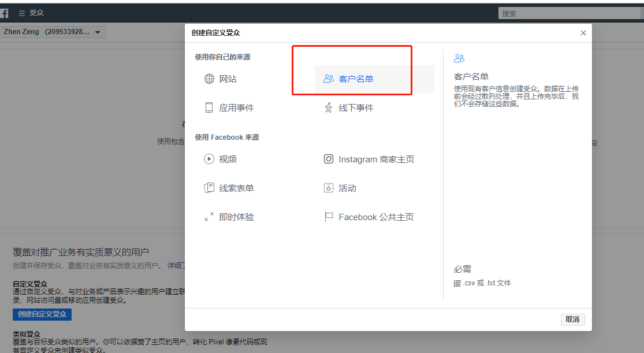Select the 网站 globe icon
Screen dimensions: 644x353
click(209, 79)
